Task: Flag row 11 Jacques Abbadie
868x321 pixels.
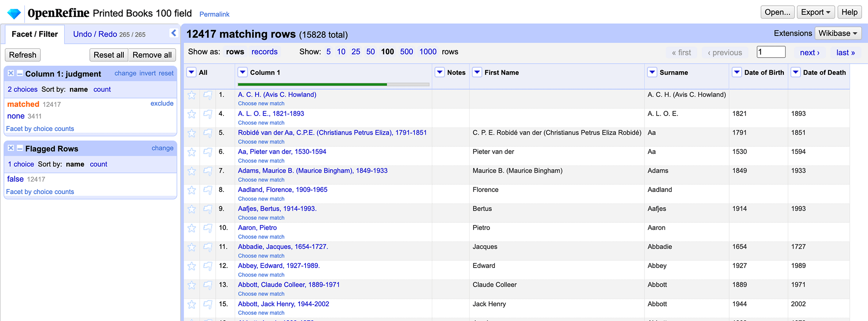Action: click(208, 248)
